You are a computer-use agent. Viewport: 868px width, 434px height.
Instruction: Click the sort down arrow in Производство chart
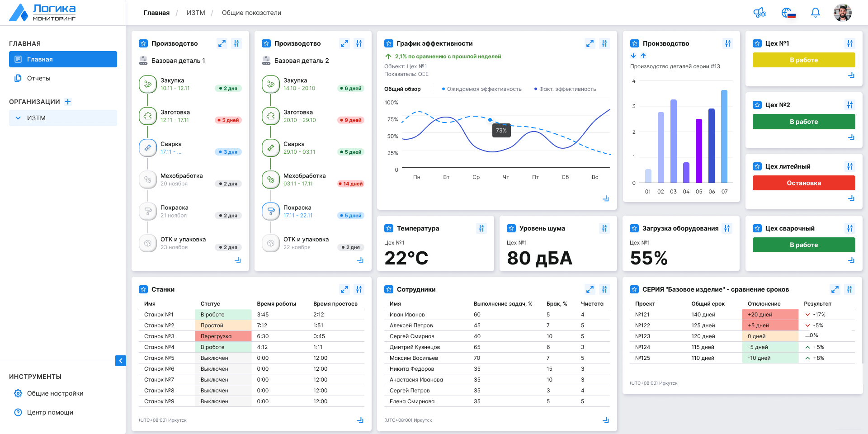tap(633, 56)
